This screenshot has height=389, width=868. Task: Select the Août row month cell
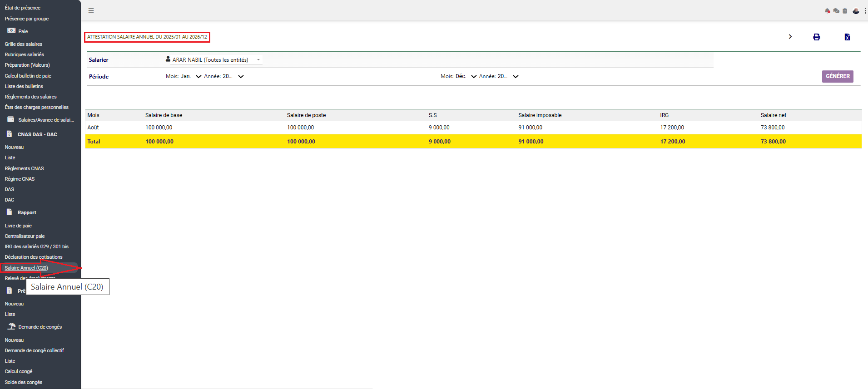tap(93, 128)
